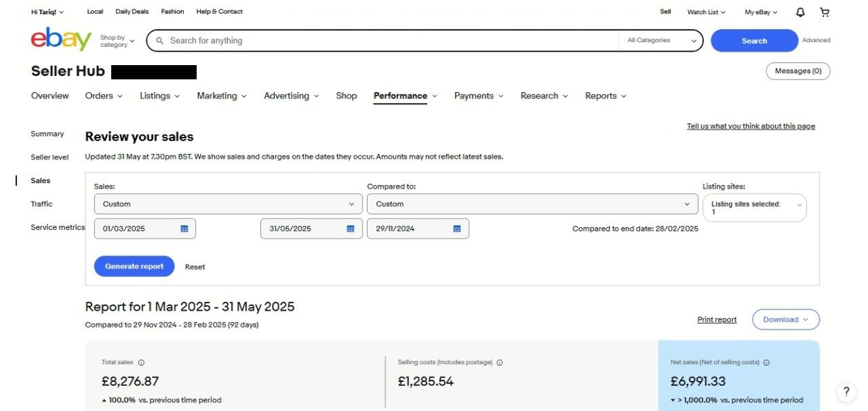Open the Performance menu
Screen dimensions: 868x411
coord(406,96)
